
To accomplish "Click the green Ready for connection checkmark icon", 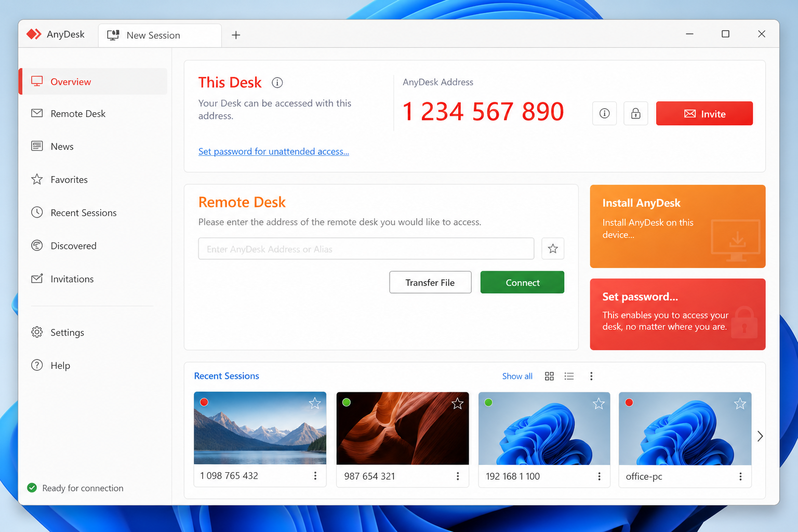I will 32,488.
